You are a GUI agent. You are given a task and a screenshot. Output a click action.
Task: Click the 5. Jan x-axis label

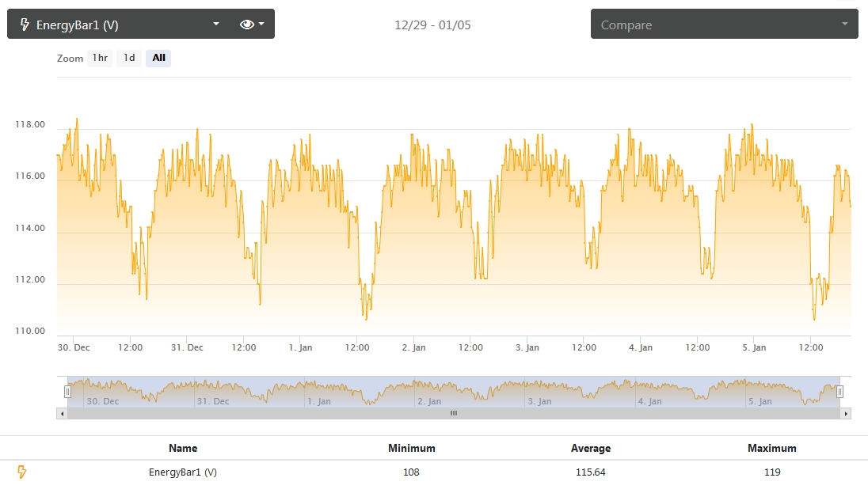754,347
